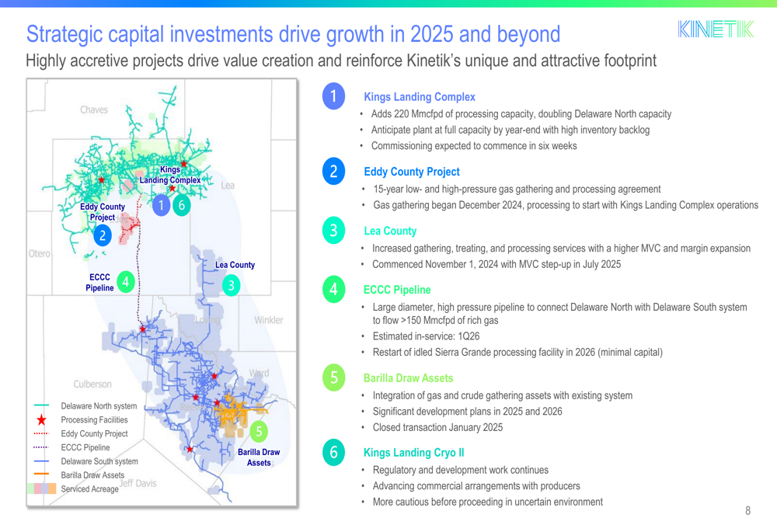Click circle 4 beside the ECCC Pipeline heading
The width and height of the screenshot is (777, 532).
tap(333, 289)
